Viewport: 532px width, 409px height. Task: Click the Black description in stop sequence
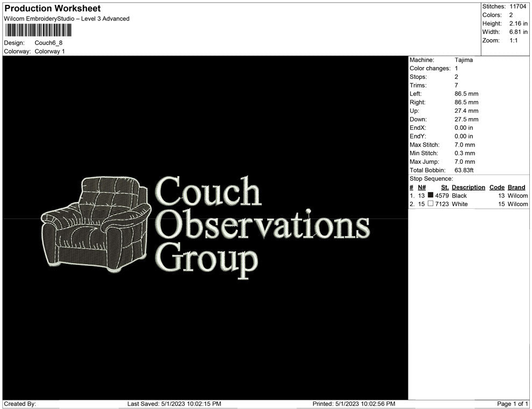coord(459,196)
